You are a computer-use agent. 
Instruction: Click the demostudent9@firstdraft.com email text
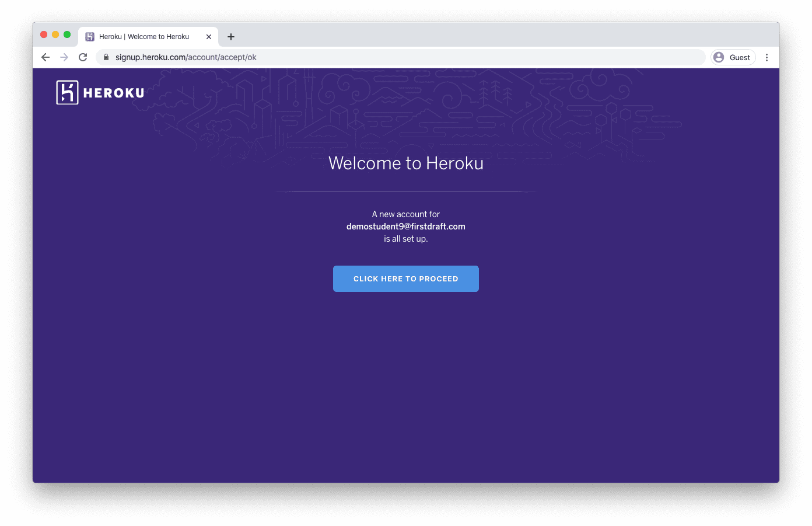click(406, 227)
